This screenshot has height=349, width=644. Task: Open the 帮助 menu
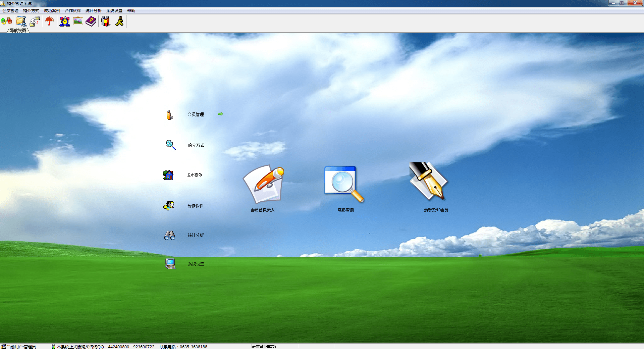(x=131, y=11)
